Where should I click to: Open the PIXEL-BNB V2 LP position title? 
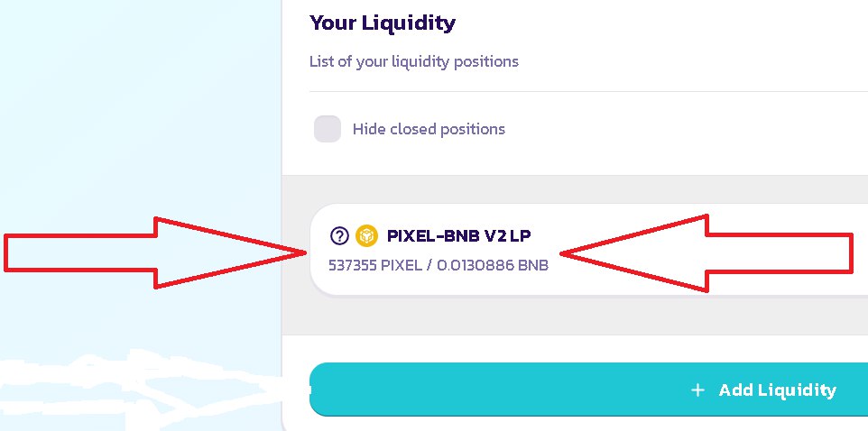(x=458, y=236)
